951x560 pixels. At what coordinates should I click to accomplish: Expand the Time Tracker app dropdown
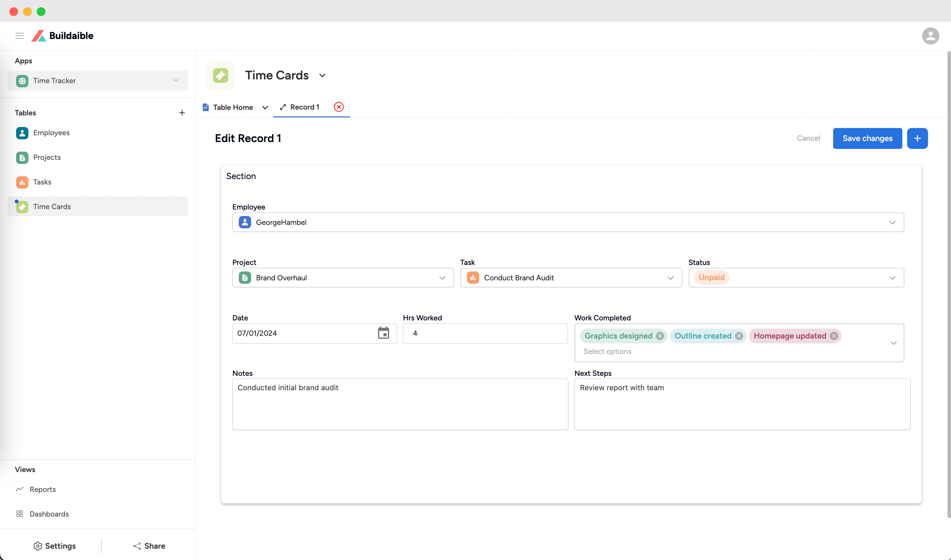pos(176,80)
